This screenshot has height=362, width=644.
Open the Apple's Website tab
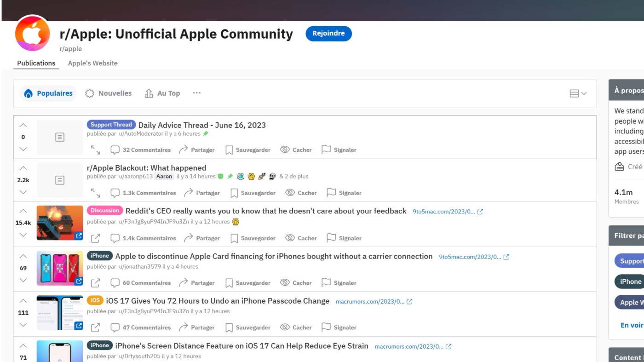point(93,63)
